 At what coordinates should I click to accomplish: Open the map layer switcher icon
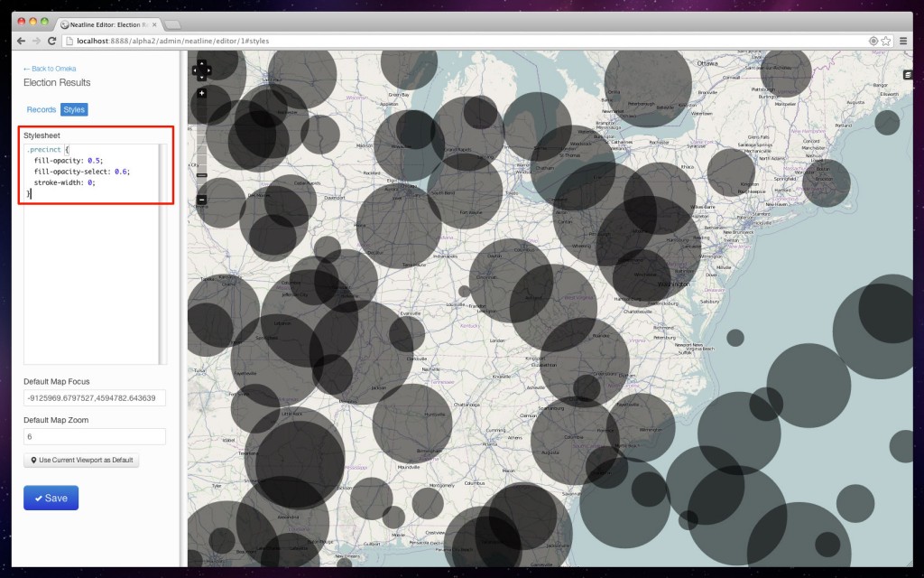[x=908, y=75]
